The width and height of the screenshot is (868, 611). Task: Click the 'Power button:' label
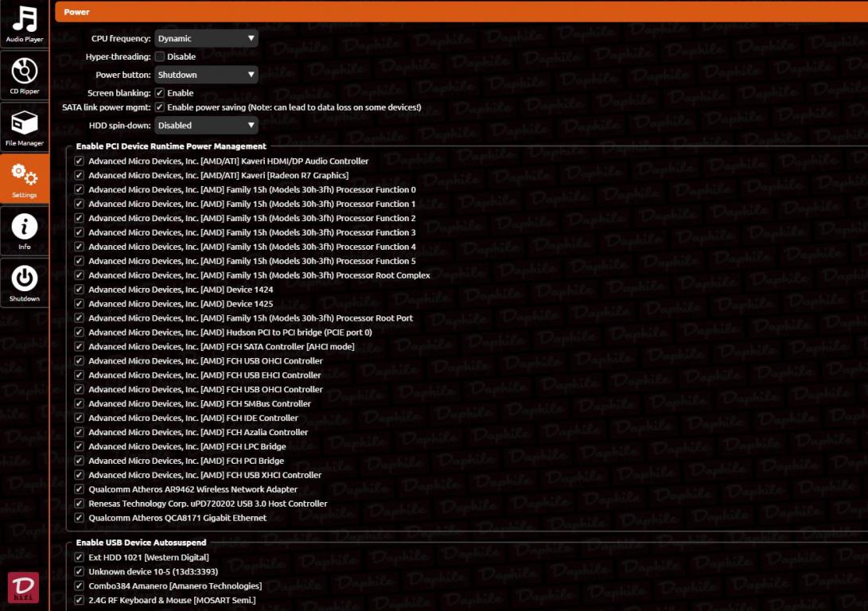(123, 75)
